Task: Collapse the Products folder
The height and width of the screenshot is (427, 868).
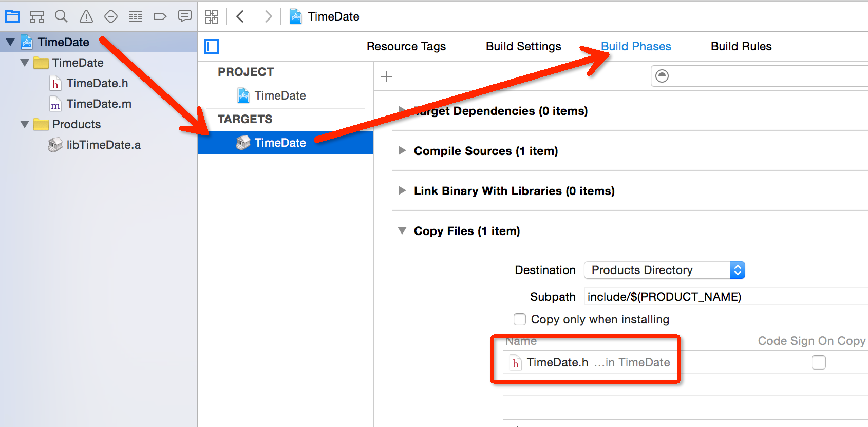Action: [25, 124]
